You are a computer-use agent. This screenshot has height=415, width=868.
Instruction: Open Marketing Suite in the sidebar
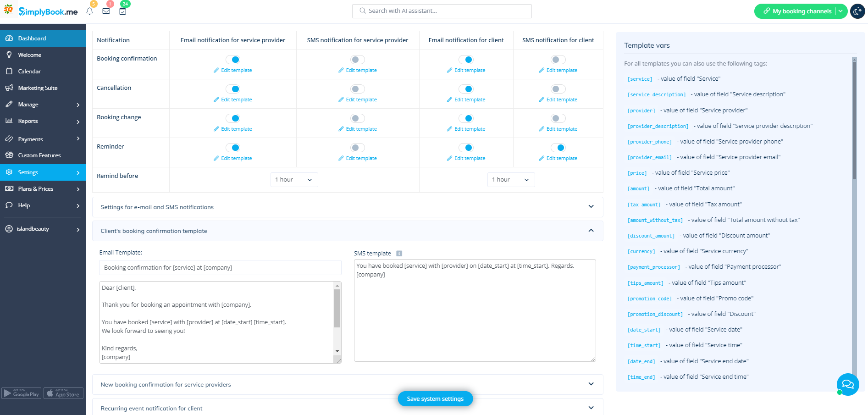[x=38, y=88]
